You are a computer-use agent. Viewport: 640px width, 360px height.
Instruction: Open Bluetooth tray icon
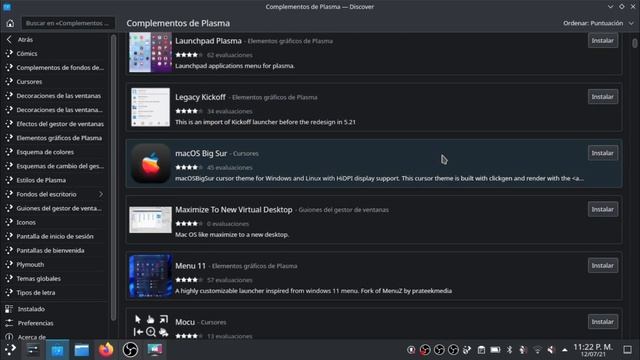509,350
